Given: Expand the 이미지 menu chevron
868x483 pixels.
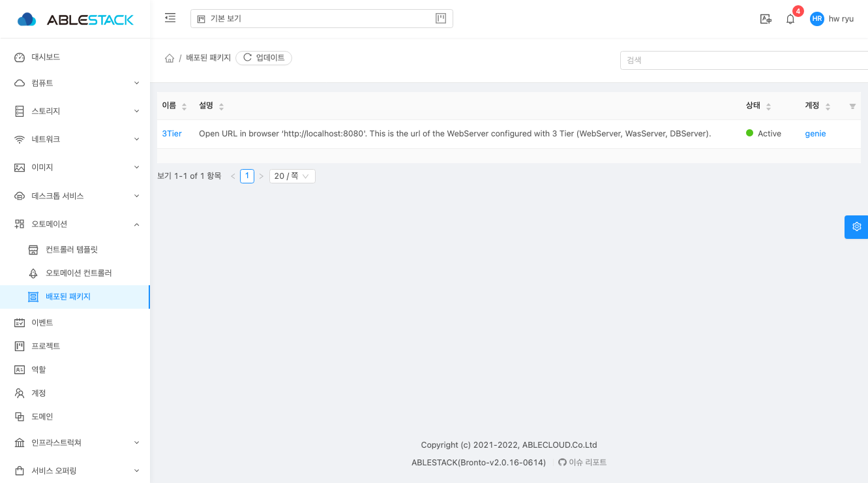Looking at the screenshot, I should click(137, 168).
